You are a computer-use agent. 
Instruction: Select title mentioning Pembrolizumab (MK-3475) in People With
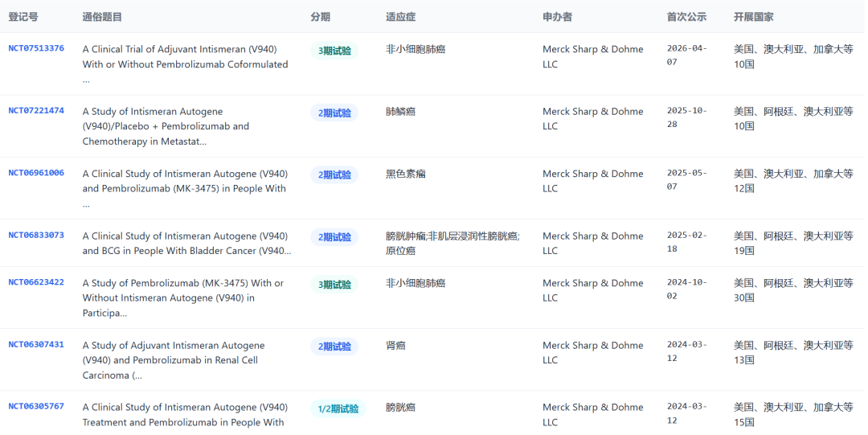pyautogui.click(x=185, y=188)
